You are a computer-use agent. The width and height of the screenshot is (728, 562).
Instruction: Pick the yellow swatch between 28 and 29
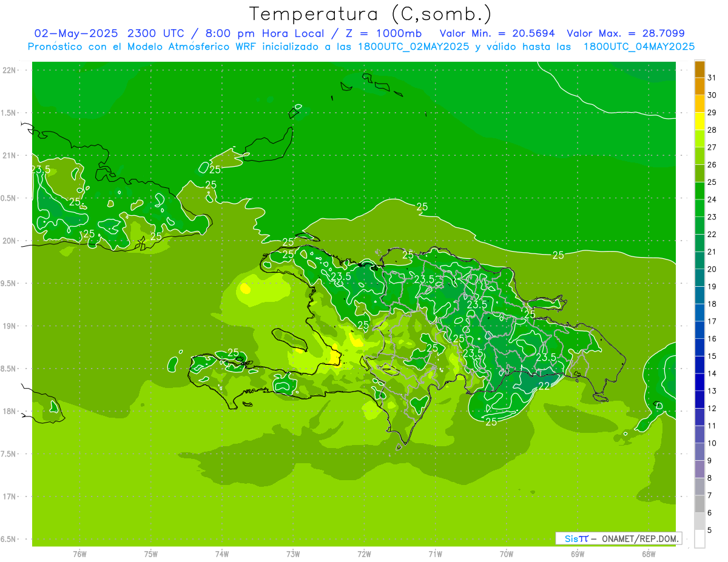[x=699, y=121]
